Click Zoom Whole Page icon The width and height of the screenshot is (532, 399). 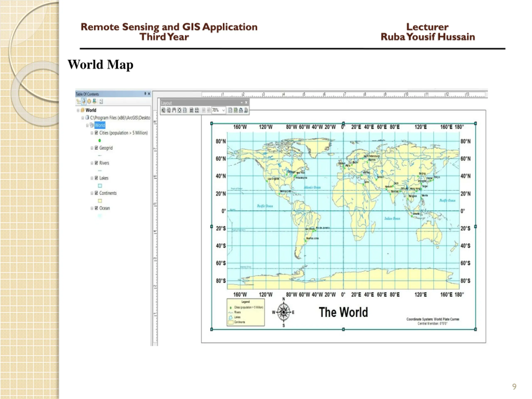(x=179, y=110)
